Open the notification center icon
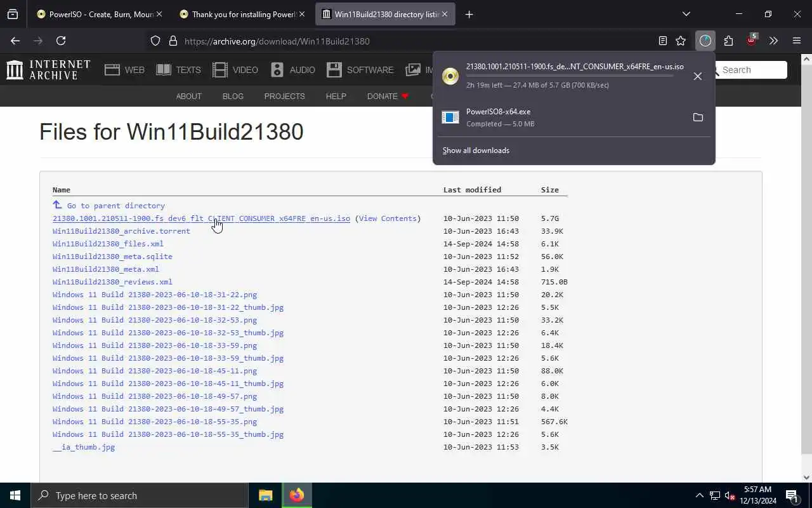Viewport: 812px width, 508px height. click(792, 495)
